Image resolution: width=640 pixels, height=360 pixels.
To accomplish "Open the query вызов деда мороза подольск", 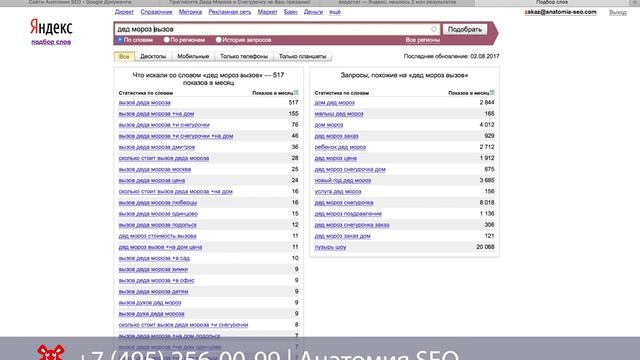I will point(158,225).
